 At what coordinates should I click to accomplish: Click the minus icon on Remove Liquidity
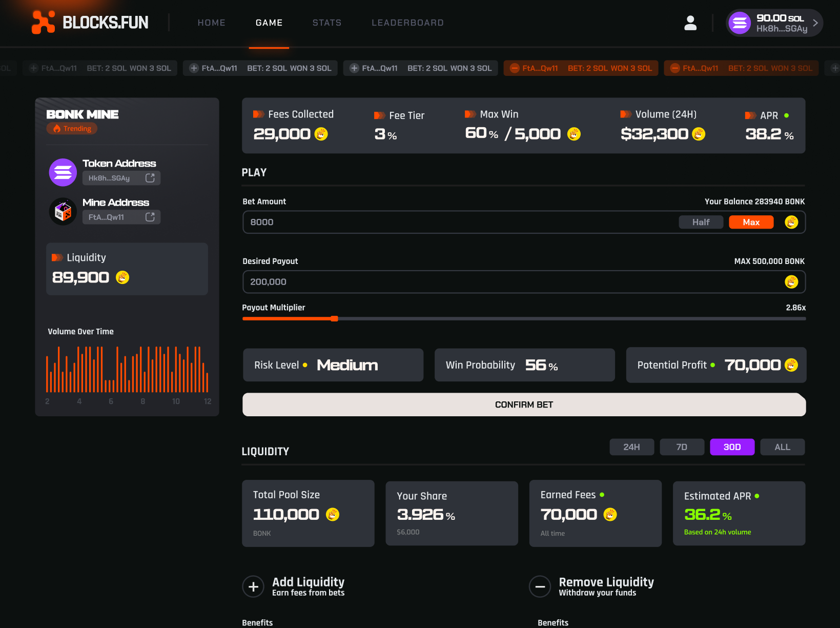click(540, 586)
